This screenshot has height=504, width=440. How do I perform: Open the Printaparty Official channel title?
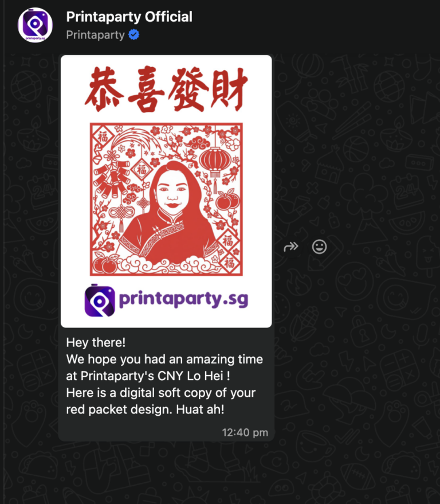click(129, 17)
